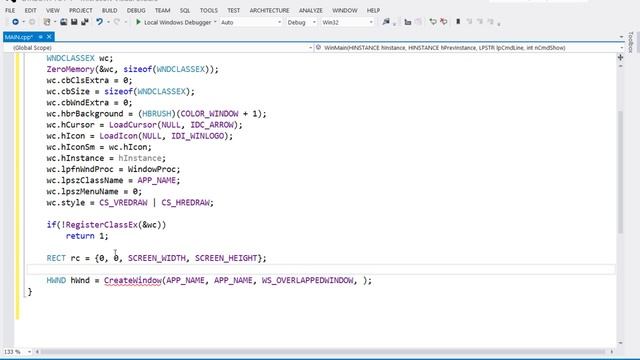Image resolution: width=640 pixels, height=360 pixels.
Task: Click the horizontal scrollbar at bottom
Action: 322,351
